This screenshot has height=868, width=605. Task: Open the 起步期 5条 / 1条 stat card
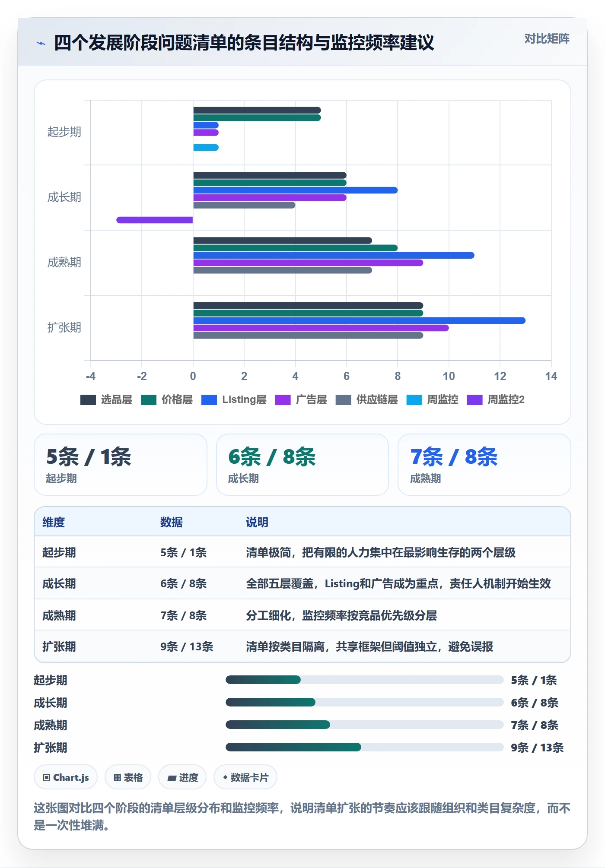pyautogui.click(x=121, y=465)
